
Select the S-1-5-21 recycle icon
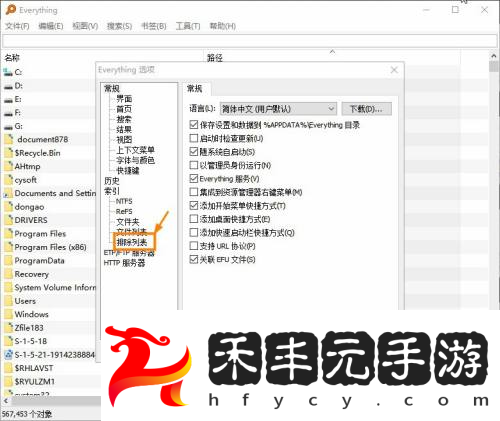pyautogui.click(x=9, y=355)
